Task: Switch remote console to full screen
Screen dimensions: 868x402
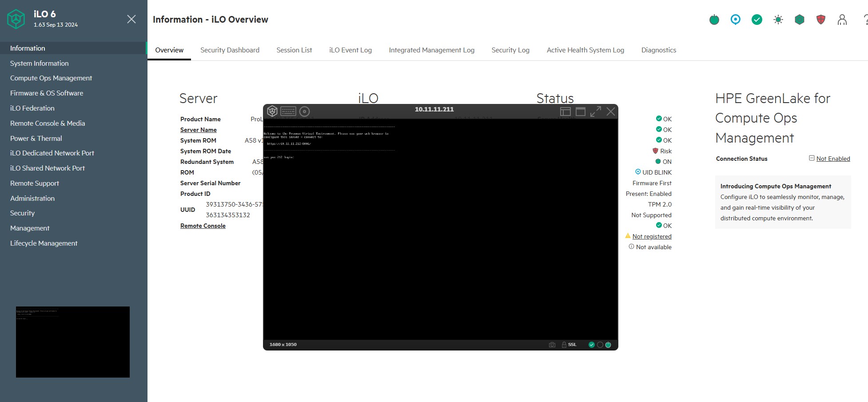Action: tap(596, 111)
